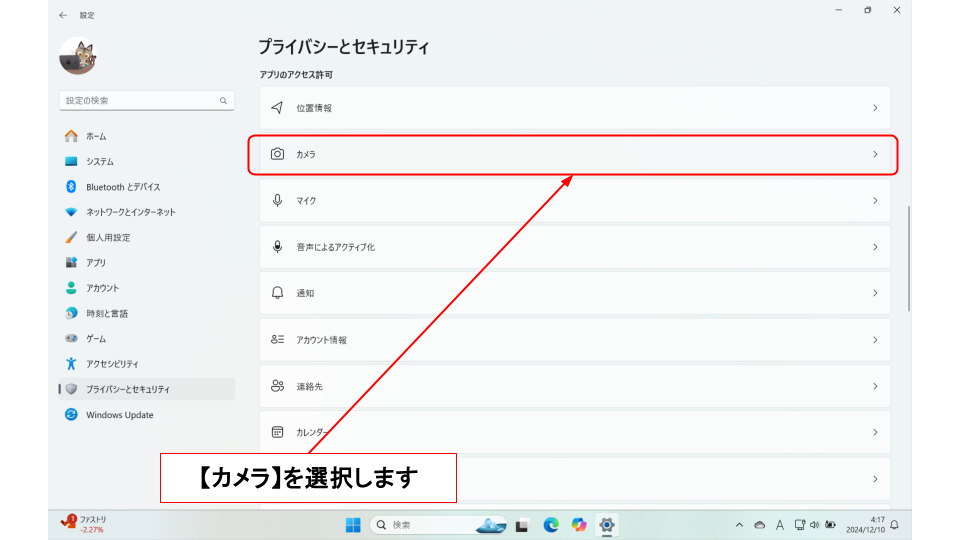Click the location arrow icon beside 位置情報
Viewport: 960px width, 540px height.
coord(277,108)
